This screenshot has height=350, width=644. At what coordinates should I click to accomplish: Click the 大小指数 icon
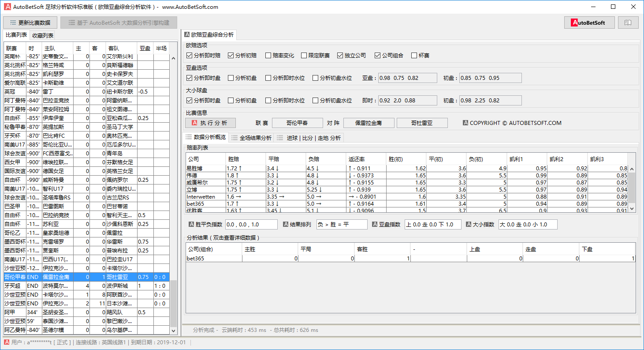[469, 225]
